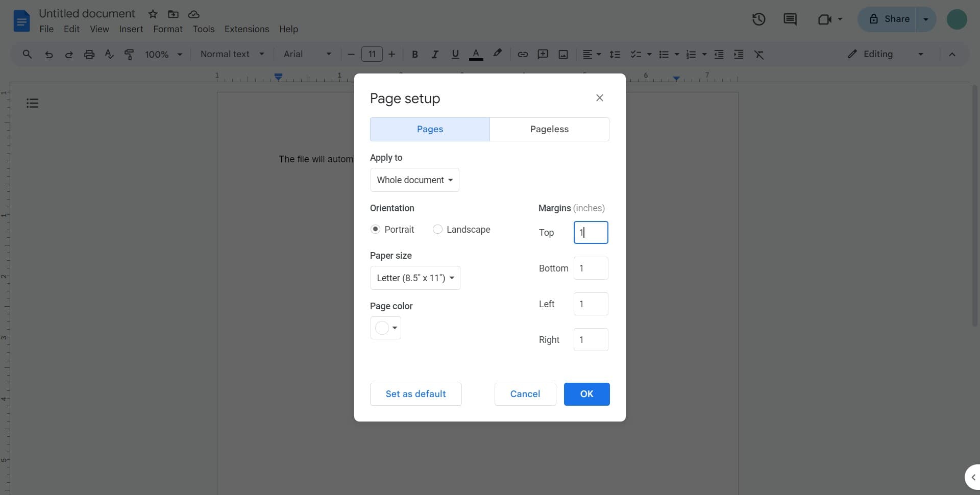Select the Portrait orientation radio button

pyautogui.click(x=376, y=230)
